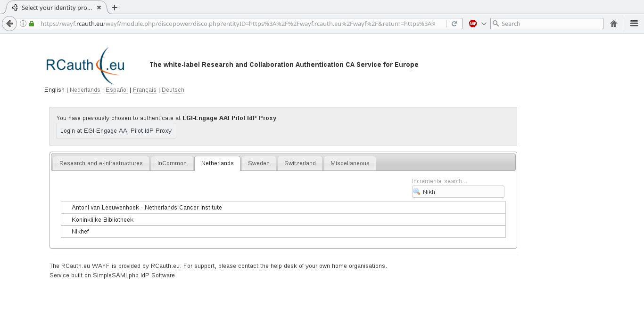Click the English language label
This screenshot has width=644, height=331.
[54, 90]
